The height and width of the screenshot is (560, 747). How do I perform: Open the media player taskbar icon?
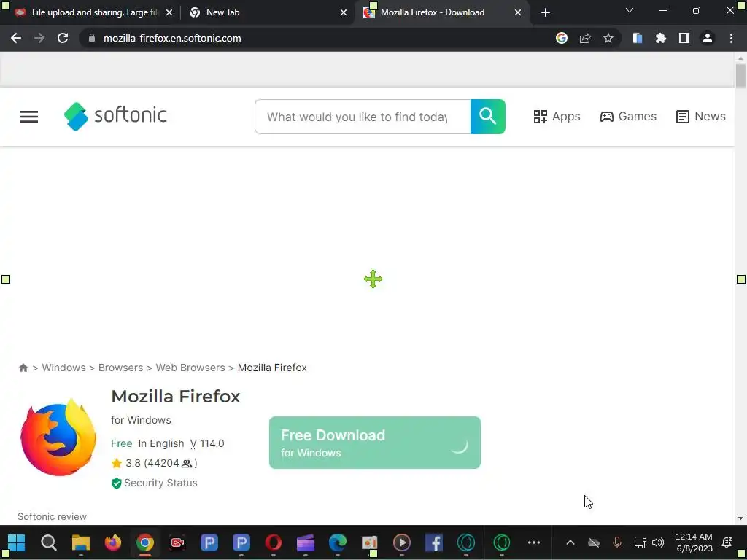(x=402, y=542)
